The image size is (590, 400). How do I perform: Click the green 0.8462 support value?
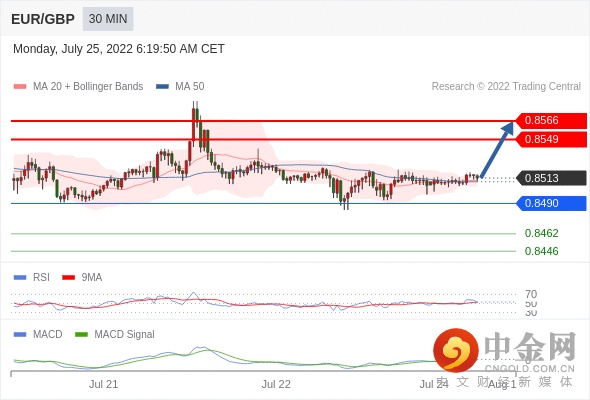pos(541,234)
